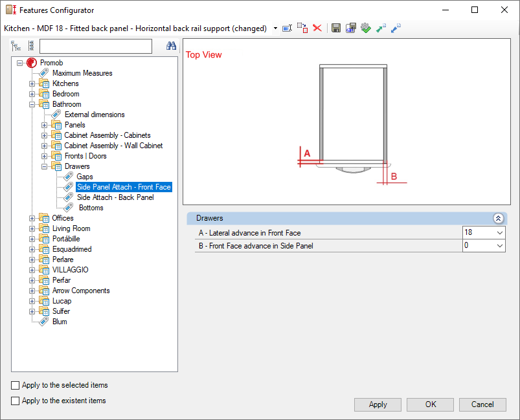Delete configuration with the red X icon
Screen dimensions: 520x420
coord(317,28)
